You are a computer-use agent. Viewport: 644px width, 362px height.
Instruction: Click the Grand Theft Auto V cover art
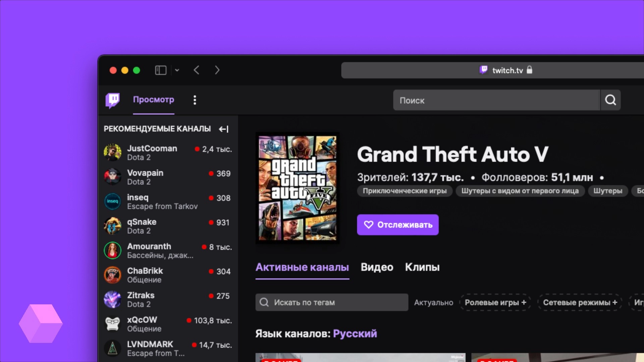pyautogui.click(x=298, y=188)
